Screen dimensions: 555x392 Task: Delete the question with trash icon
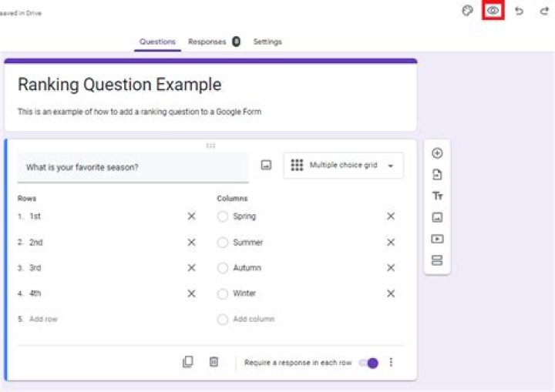pos(214,362)
